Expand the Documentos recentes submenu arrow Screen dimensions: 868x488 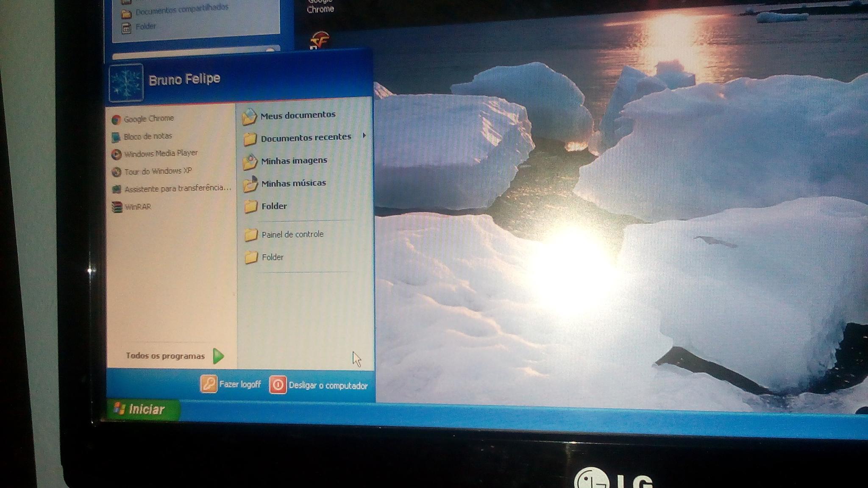pyautogui.click(x=364, y=136)
